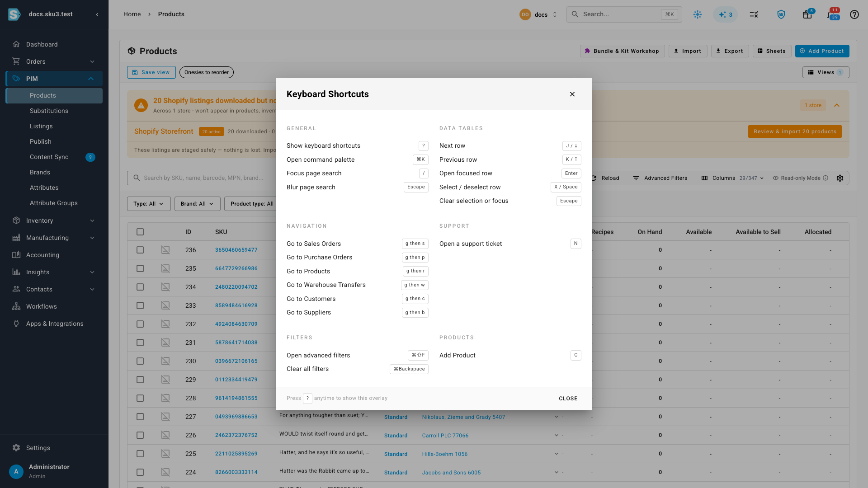Click the AI sparkle button showing 3
868x488 pixels.
725,14
